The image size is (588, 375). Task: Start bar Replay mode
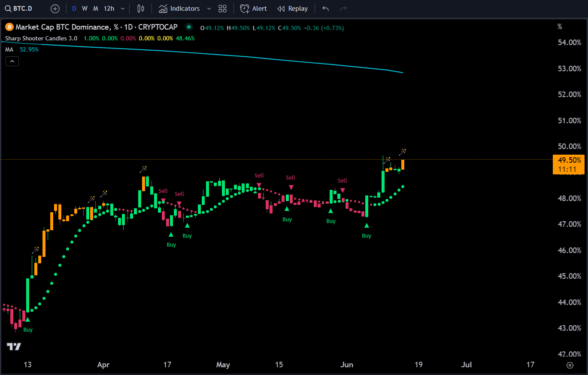click(293, 8)
